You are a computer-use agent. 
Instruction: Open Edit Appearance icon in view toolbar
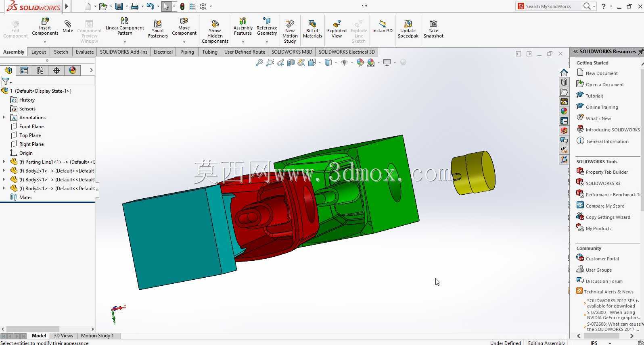pos(360,62)
